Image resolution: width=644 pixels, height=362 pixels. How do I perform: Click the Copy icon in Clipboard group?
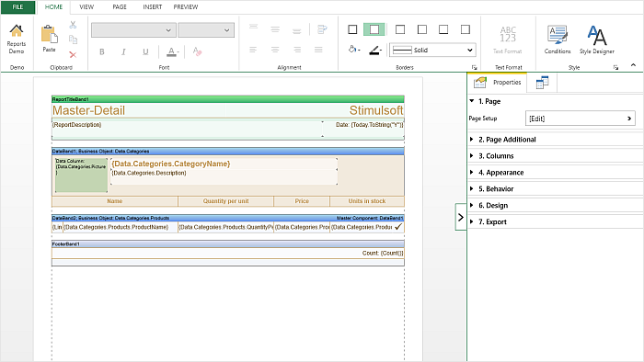73,40
